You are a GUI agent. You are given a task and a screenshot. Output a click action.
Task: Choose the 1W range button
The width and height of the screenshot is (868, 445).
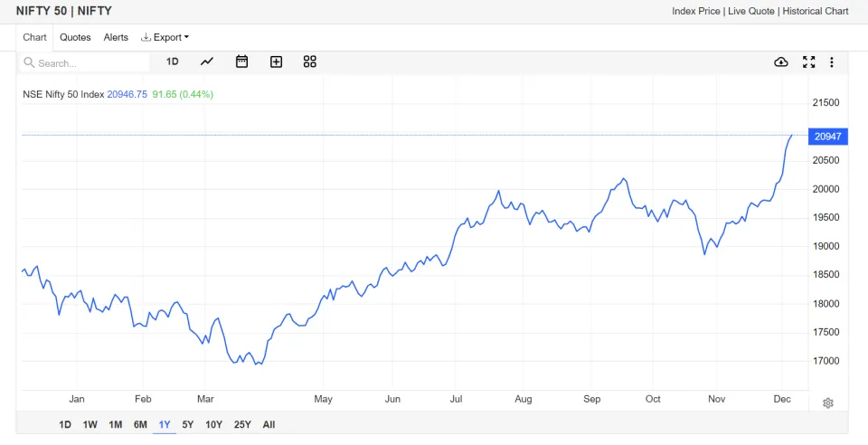[x=90, y=424]
